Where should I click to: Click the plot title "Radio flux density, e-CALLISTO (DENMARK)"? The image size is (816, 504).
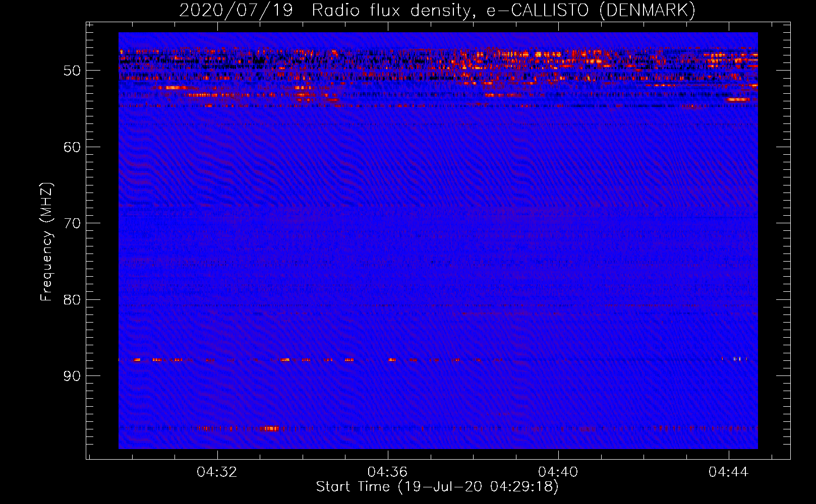504,11
